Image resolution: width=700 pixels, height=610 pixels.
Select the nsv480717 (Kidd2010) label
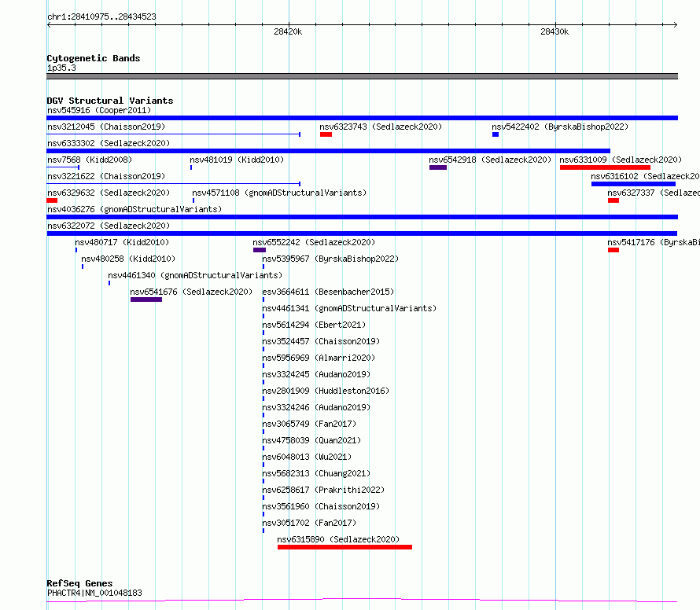pos(122,242)
